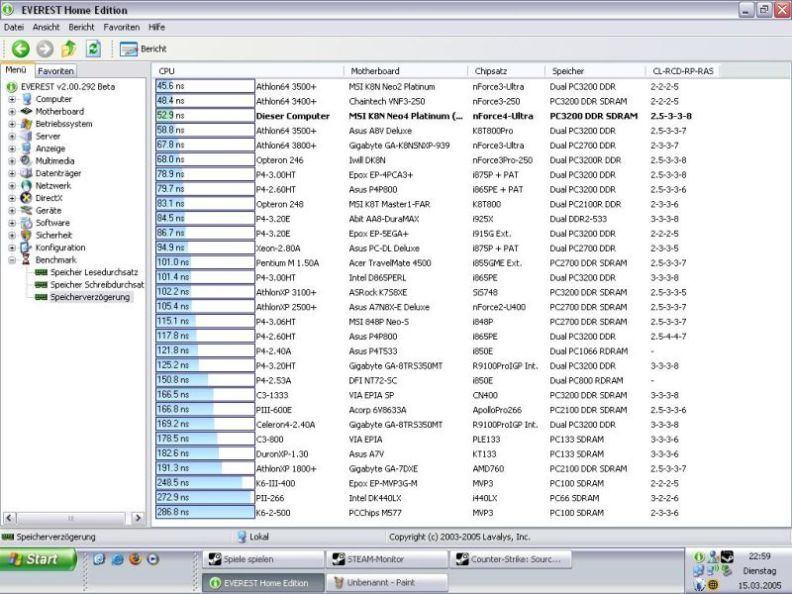Click the Firefox quick launch icon
This screenshot has width=792, height=594.
point(135,559)
